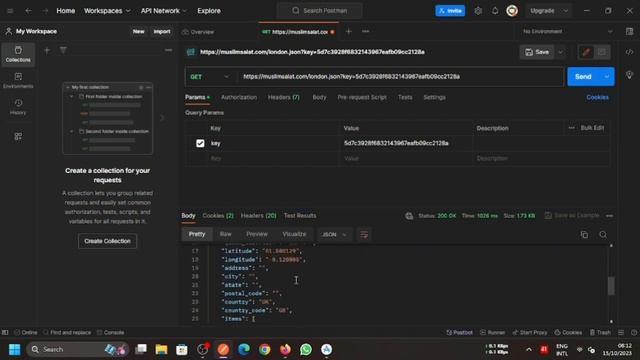This screenshot has height=360, width=640.
Task: Click the filter icon in sidebar
Action: [x=63, y=50]
